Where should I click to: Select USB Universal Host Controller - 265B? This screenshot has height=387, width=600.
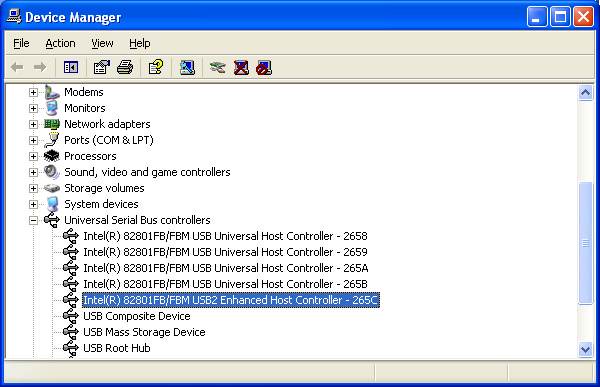[x=225, y=284]
